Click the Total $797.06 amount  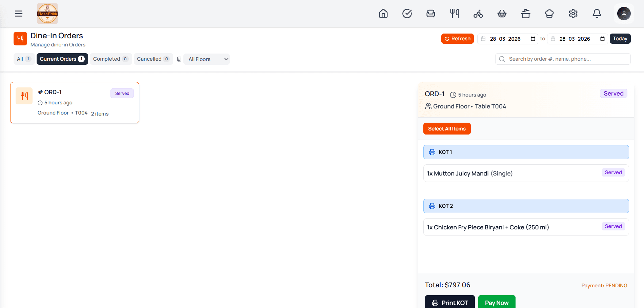pos(447,285)
